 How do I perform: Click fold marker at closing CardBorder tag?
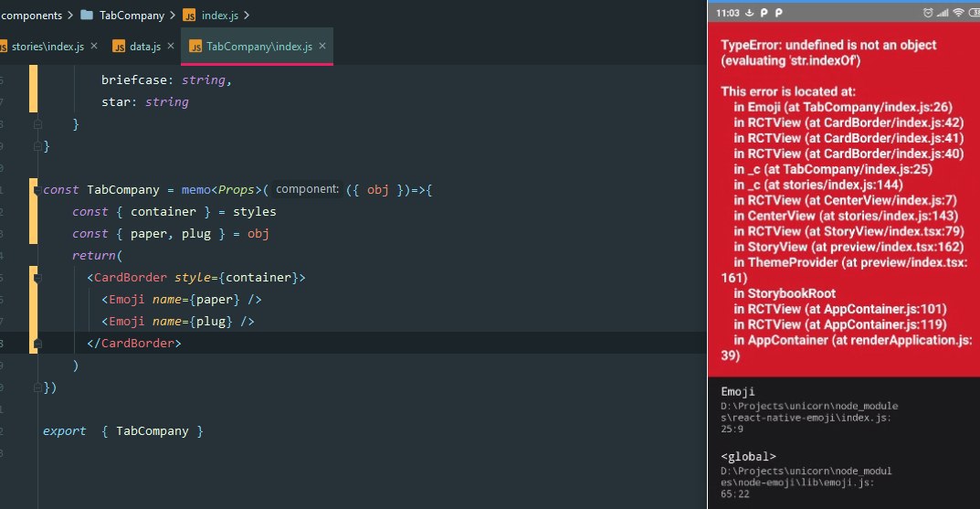[x=37, y=344]
